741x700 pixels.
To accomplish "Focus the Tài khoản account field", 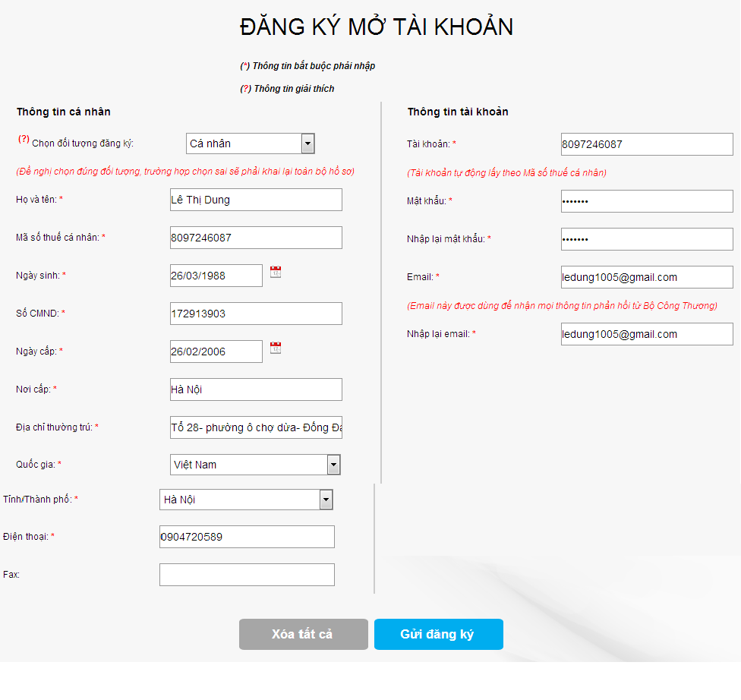I will tap(647, 144).
